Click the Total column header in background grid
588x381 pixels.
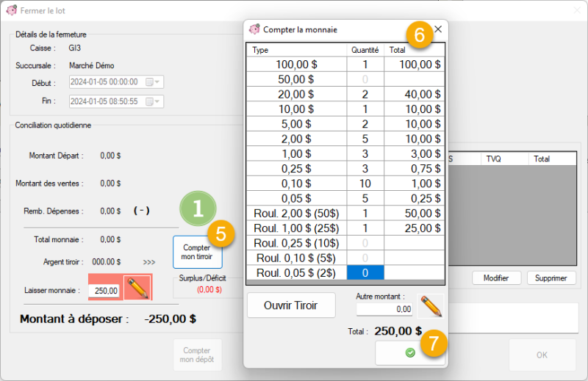[x=553, y=159]
